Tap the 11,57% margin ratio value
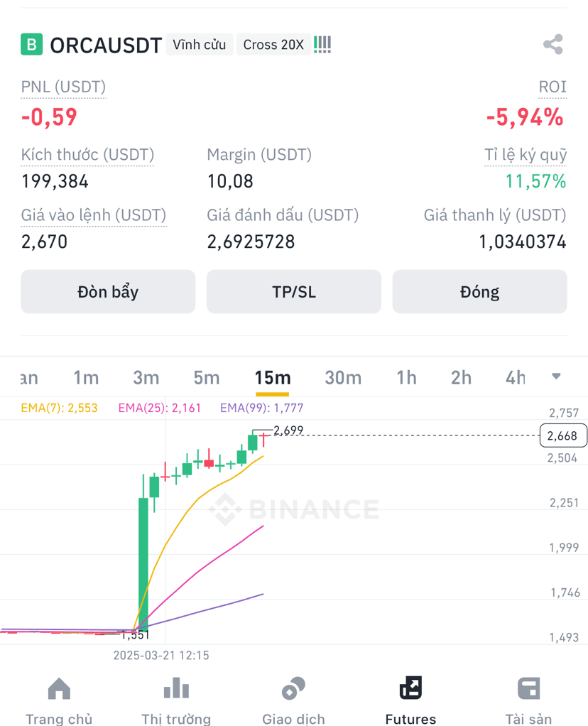The height and width of the screenshot is (726, 588). [535, 181]
